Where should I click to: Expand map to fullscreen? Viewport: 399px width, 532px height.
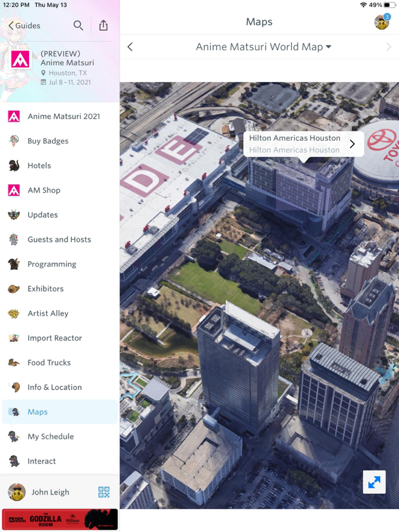point(374,482)
